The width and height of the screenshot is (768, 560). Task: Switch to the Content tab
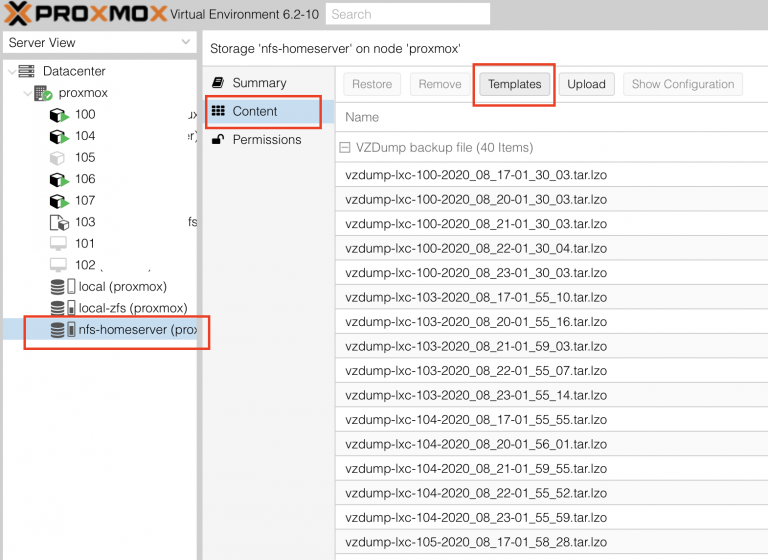coord(254,111)
